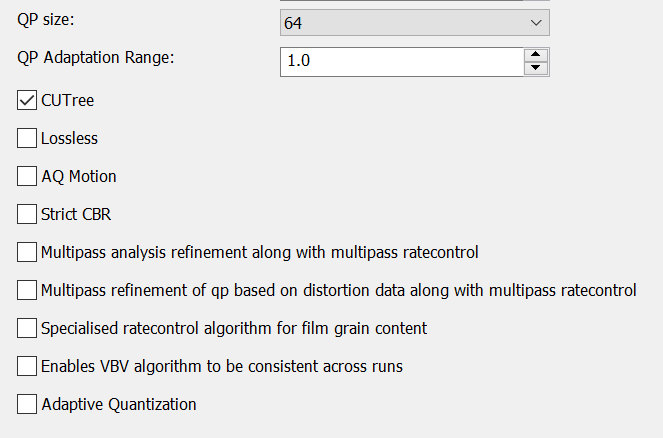Click the "QP Adaptation Range:" label

coord(96,57)
